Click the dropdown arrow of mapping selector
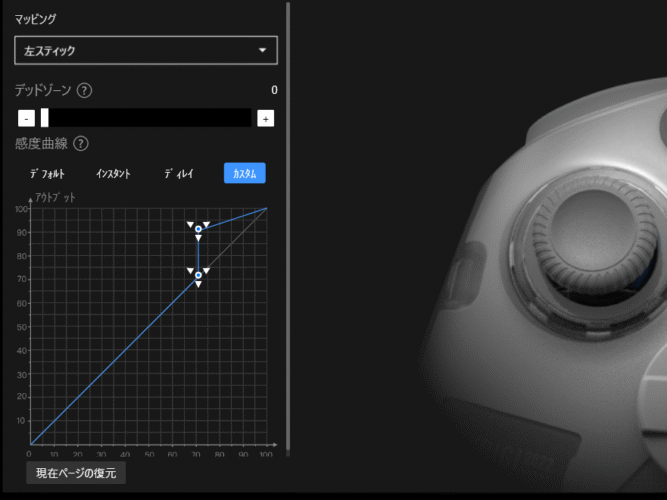 point(262,50)
